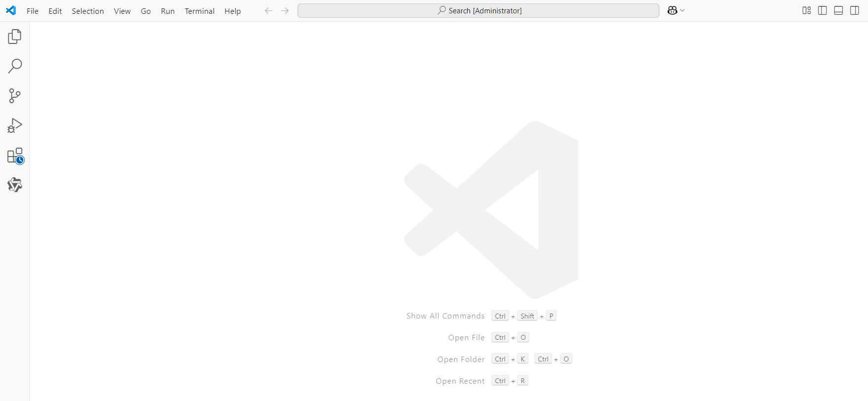Open the Copilot chat icon

(x=672, y=10)
